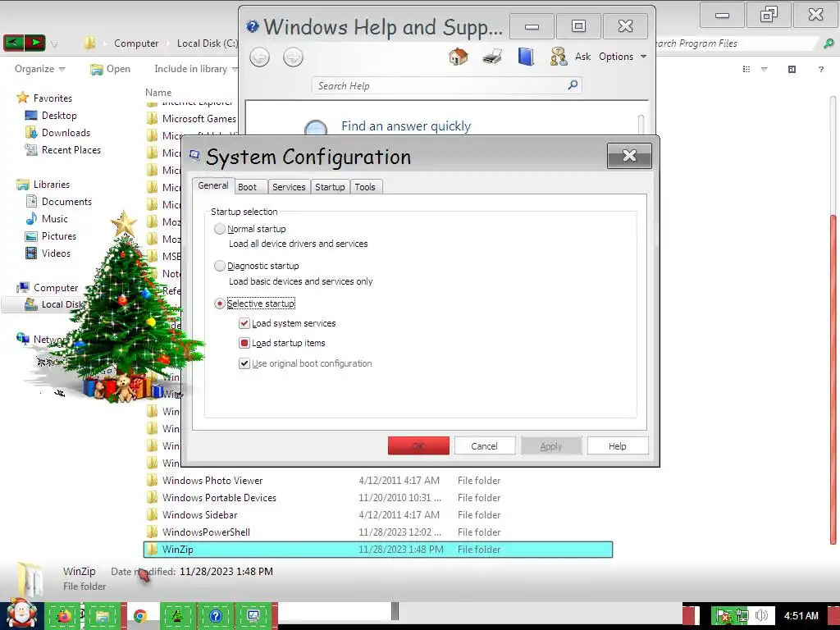Click OK in System Configuration
The width and height of the screenshot is (840, 630).
[418, 445]
